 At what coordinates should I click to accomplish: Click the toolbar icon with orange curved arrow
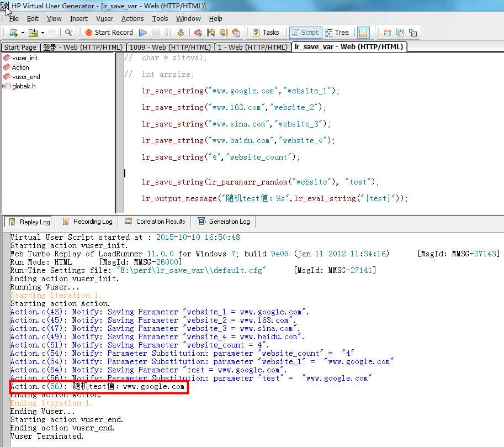coord(224,33)
